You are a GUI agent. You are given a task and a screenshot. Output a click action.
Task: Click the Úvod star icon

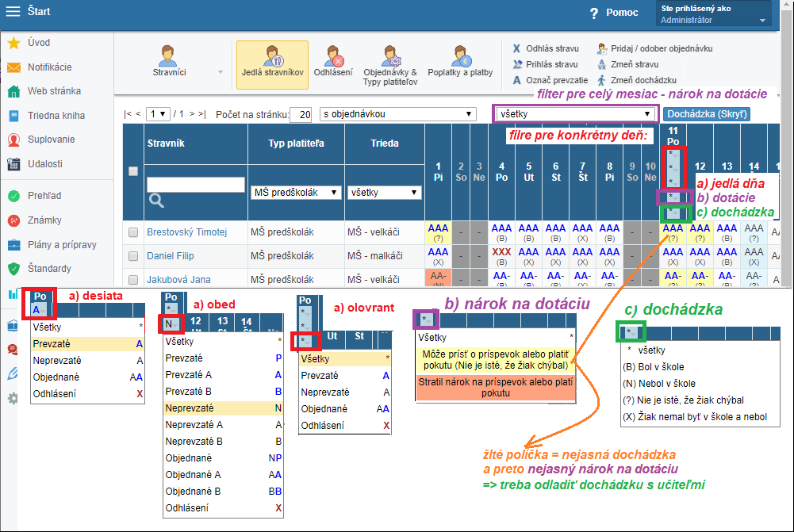click(13, 43)
